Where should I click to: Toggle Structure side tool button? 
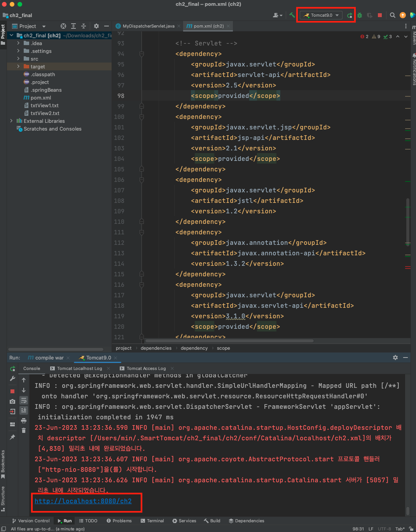[3, 499]
